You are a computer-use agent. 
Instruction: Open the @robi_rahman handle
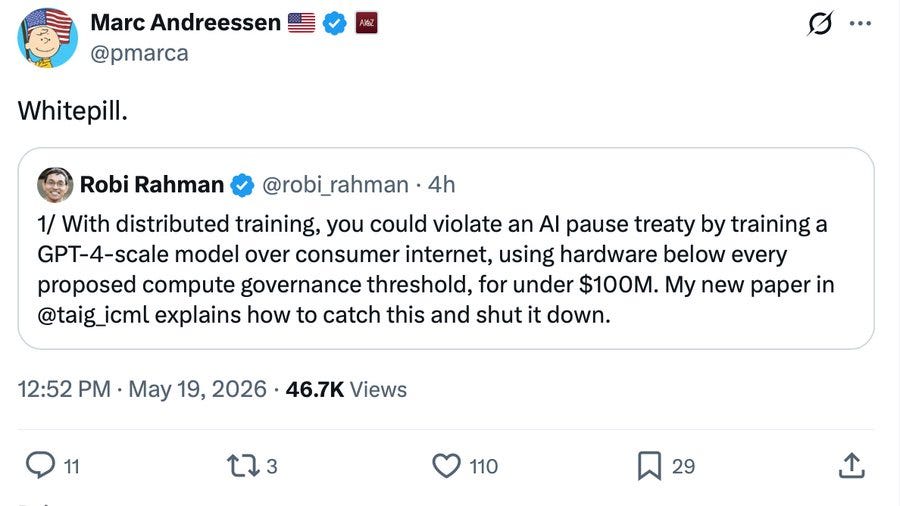[x=335, y=185]
